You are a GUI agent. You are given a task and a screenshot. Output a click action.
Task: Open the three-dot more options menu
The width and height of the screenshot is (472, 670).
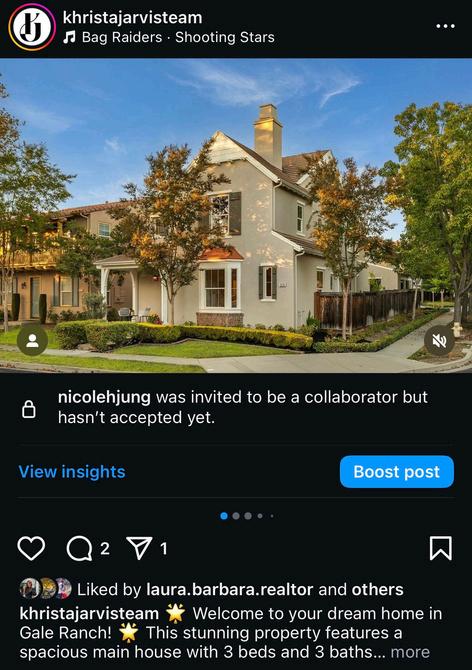click(x=446, y=26)
